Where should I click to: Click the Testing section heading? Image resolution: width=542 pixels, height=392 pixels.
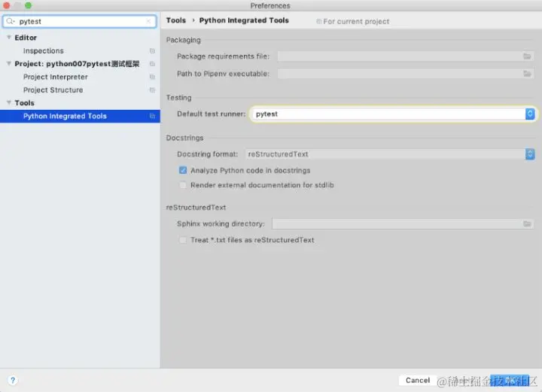pyautogui.click(x=178, y=98)
